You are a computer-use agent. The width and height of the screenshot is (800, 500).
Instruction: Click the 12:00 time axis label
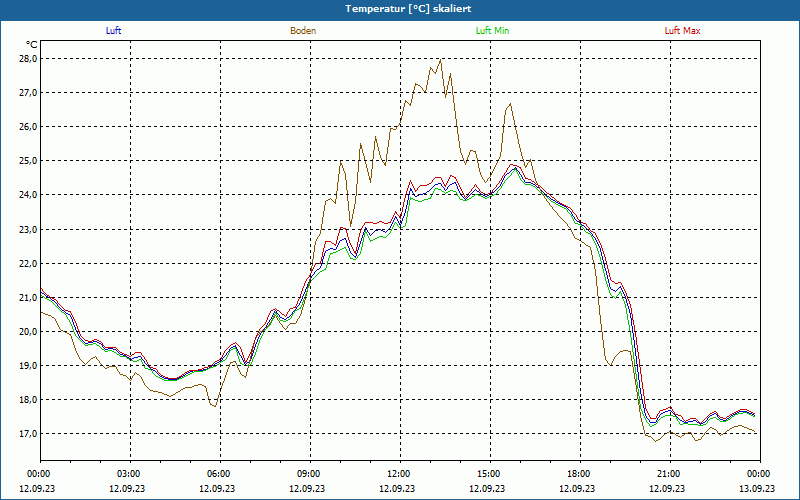click(x=400, y=474)
